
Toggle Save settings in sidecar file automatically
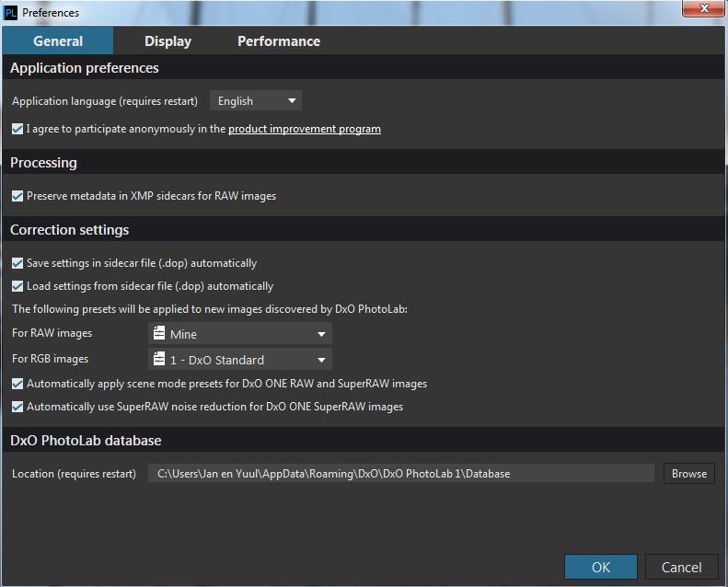[x=17, y=263]
